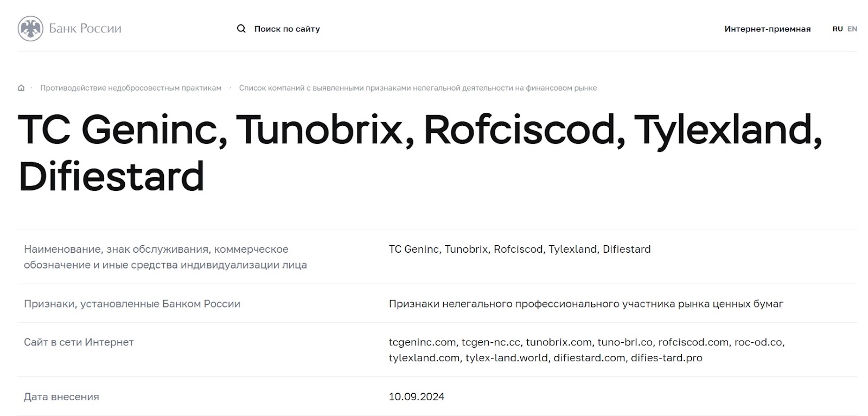Open breadcrumb Список компаний с выявленными признаками
Screen dimensions: 868x416
[418, 88]
